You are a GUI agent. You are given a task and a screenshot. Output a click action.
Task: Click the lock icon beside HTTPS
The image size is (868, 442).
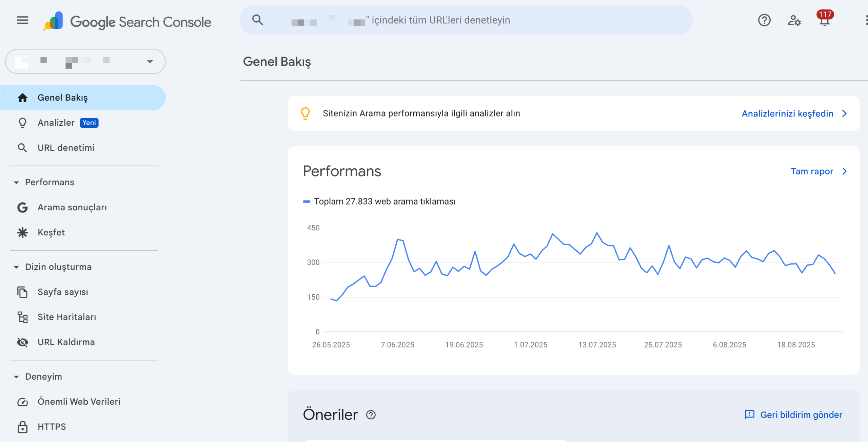point(22,427)
